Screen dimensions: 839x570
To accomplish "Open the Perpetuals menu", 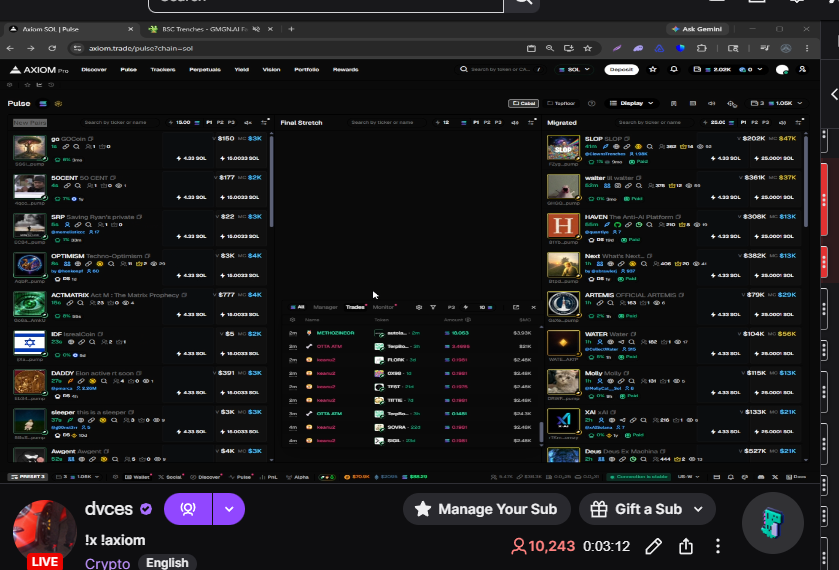I will pos(204,70).
